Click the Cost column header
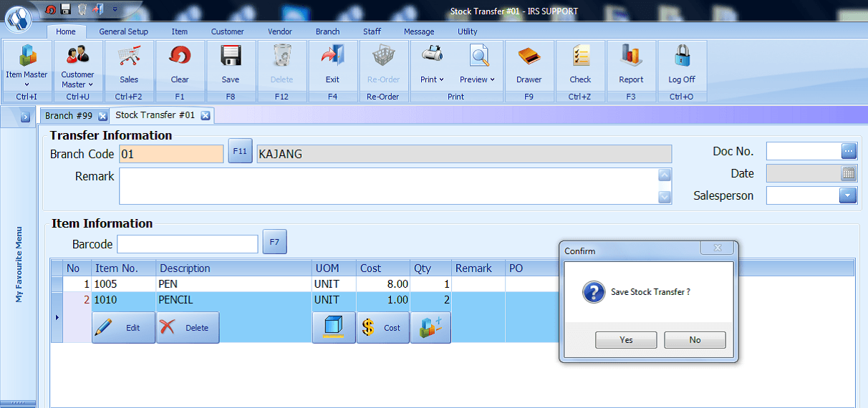Image resolution: width=868 pixels, height=408 pixels. click(x=383, y=268)
